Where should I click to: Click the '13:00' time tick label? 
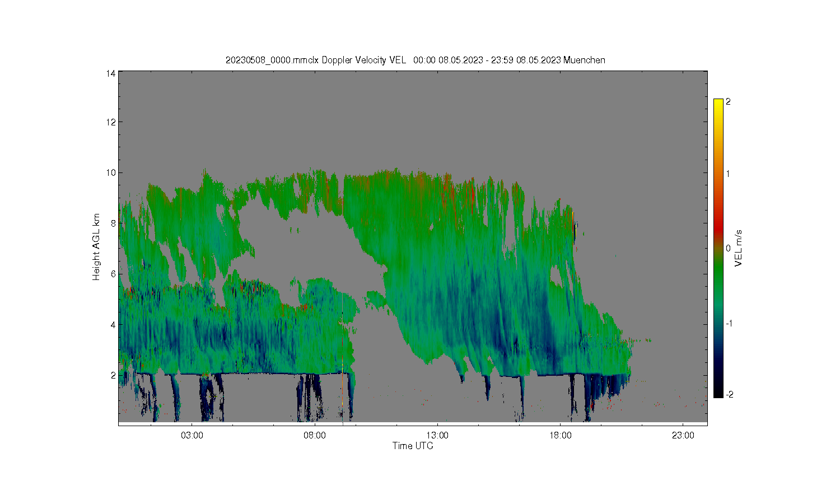pyautogui.click(x=437, y=435)
